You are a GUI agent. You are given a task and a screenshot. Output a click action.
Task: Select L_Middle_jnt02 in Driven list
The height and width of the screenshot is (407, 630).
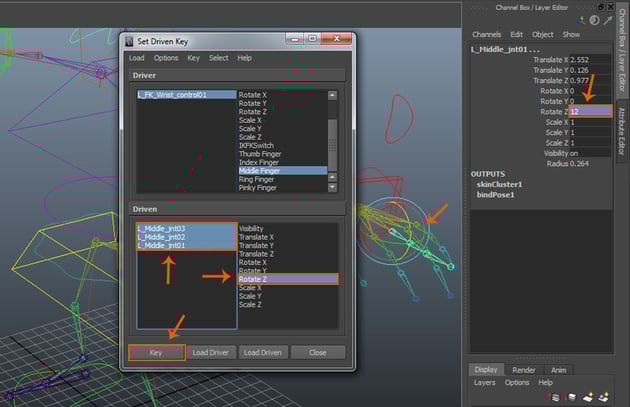point(162,237)
